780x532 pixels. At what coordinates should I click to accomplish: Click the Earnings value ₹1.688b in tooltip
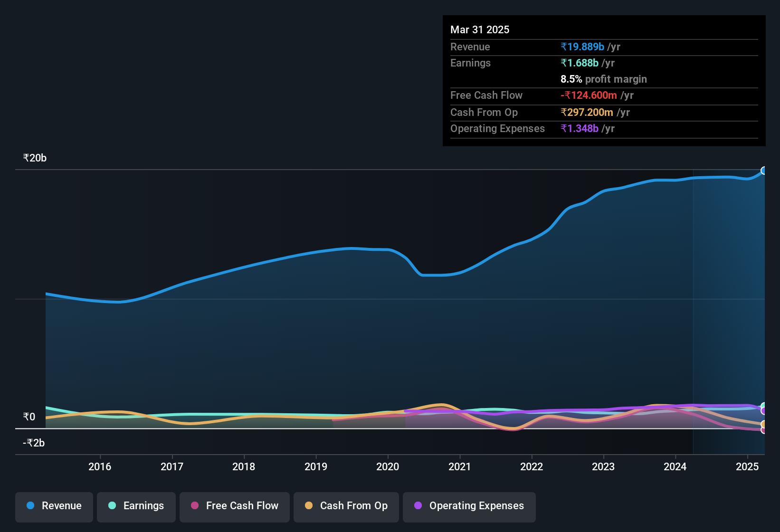[580, 63]
